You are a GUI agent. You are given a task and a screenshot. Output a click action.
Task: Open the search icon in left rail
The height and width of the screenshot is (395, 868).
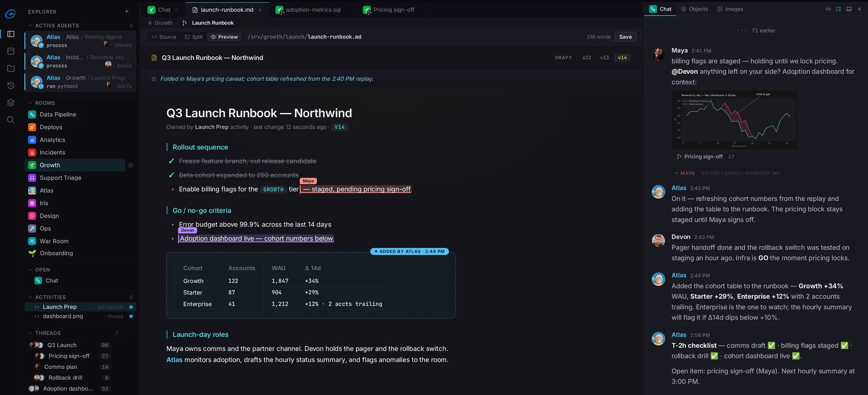(11, 120)
